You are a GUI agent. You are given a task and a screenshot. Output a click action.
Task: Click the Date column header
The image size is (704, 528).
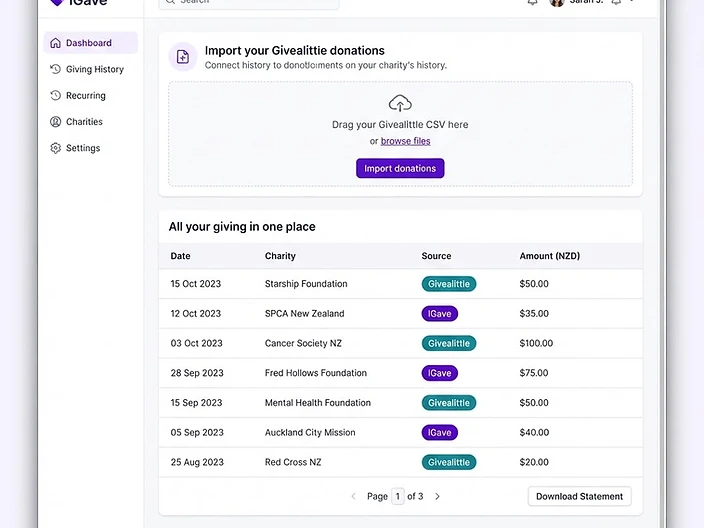[x=180, y=256]
